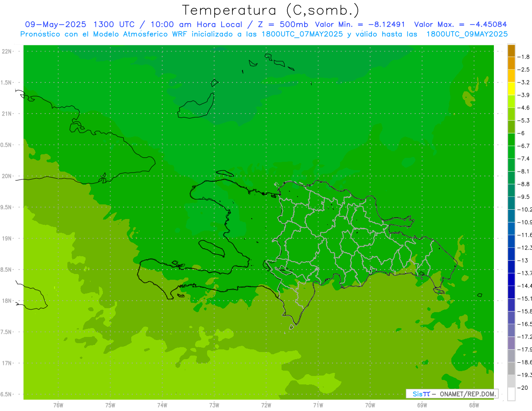The width and height of the screenshot is (532, 411).
Task: Click the light gray legend swatch above -20
Action: click(511, 381)
